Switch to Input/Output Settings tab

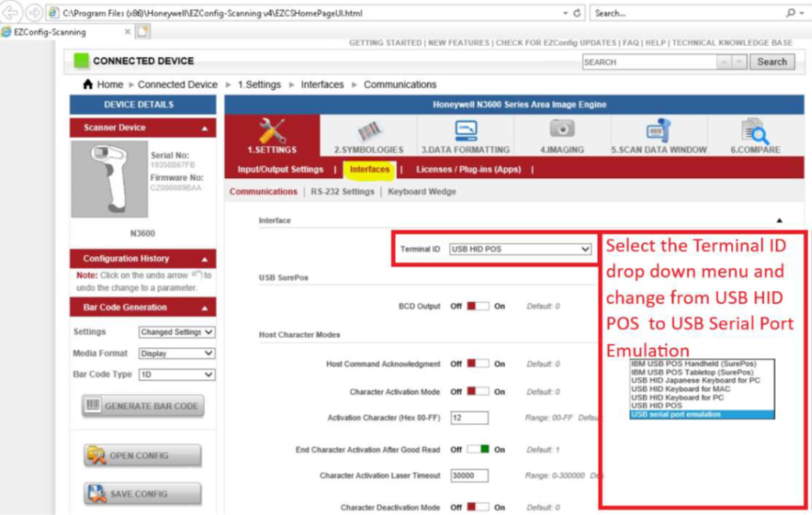[x=280, y=169]
